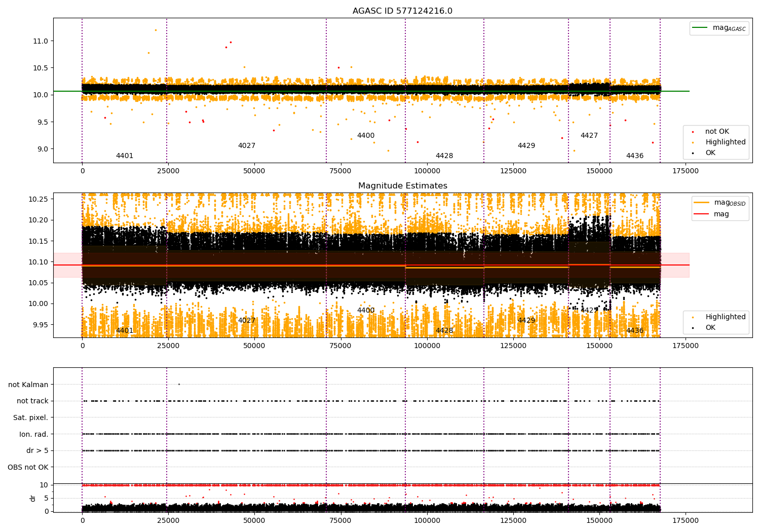Click the mag OBSID legend entry text
The image size is (760, 532).
[730, 203]
